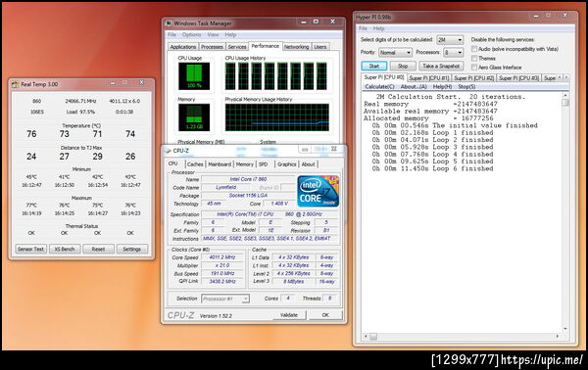This screenshot has width=588, height=370.
Task: Open Task Manager File menu
Action: (x=171, y=35)
